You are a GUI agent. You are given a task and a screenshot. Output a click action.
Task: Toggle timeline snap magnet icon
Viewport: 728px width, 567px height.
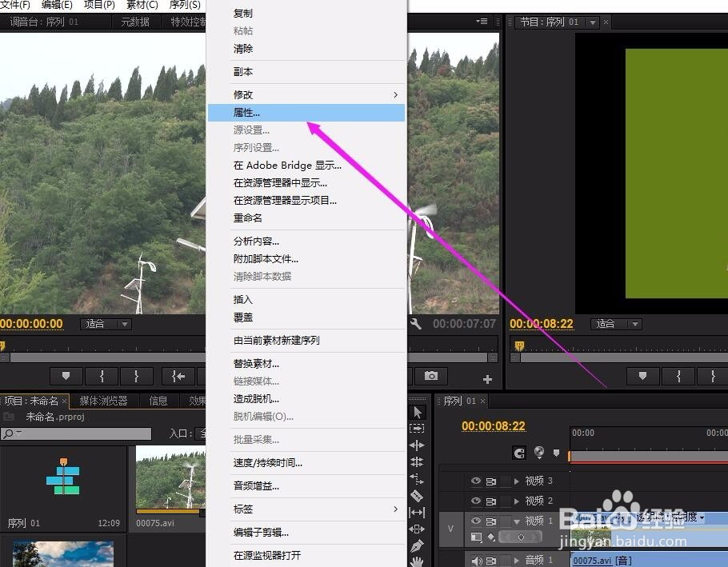[519, 453]
